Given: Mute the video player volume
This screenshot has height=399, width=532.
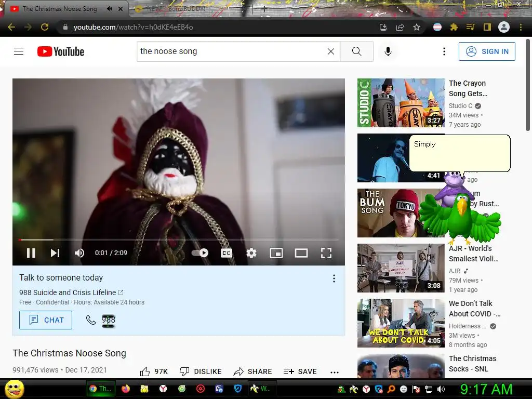Looking at the screenshot, I should pyautogui.click(x=79, y=253).
